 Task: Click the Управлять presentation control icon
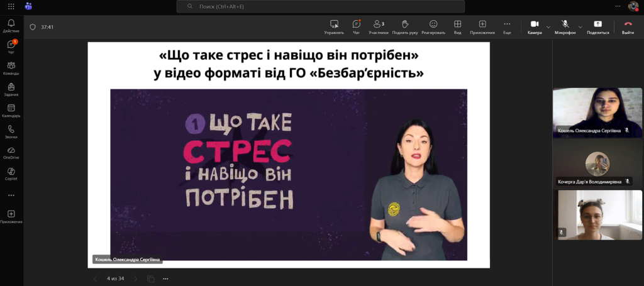pyautogui.click(x=334, y=26)
